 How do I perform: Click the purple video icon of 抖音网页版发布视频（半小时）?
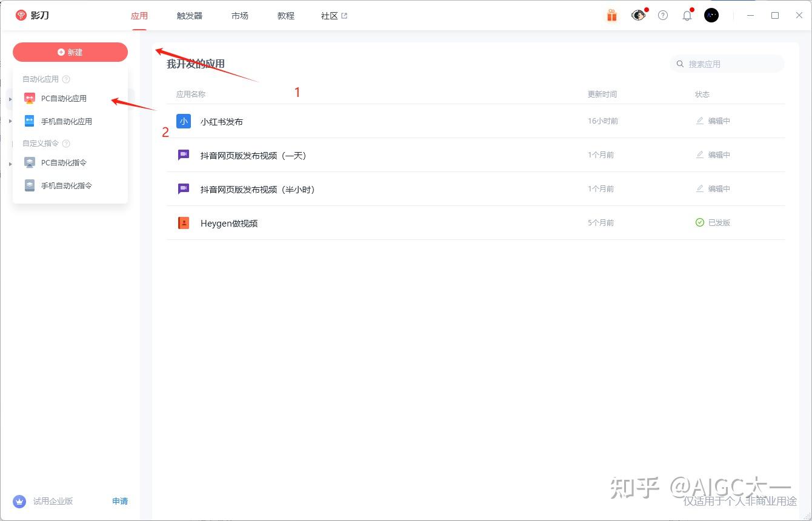(184, 189)
